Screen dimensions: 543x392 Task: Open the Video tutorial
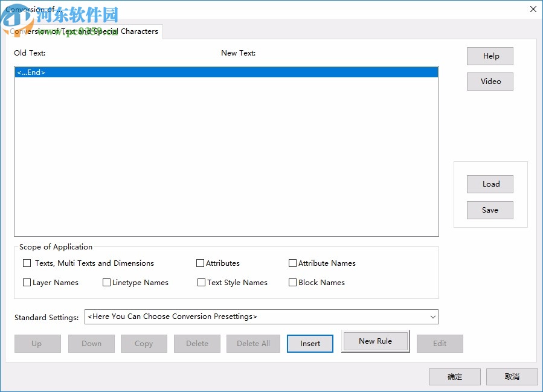[x=489, y=81]
